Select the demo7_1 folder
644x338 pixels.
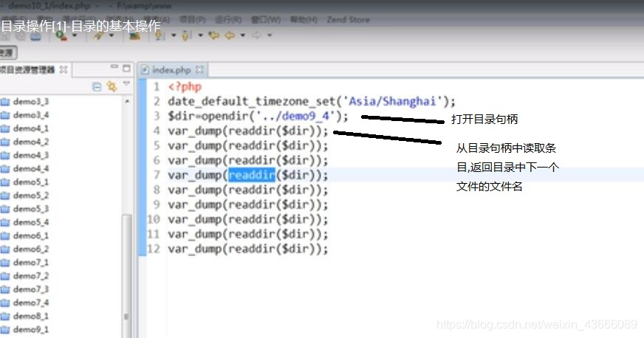25,262
